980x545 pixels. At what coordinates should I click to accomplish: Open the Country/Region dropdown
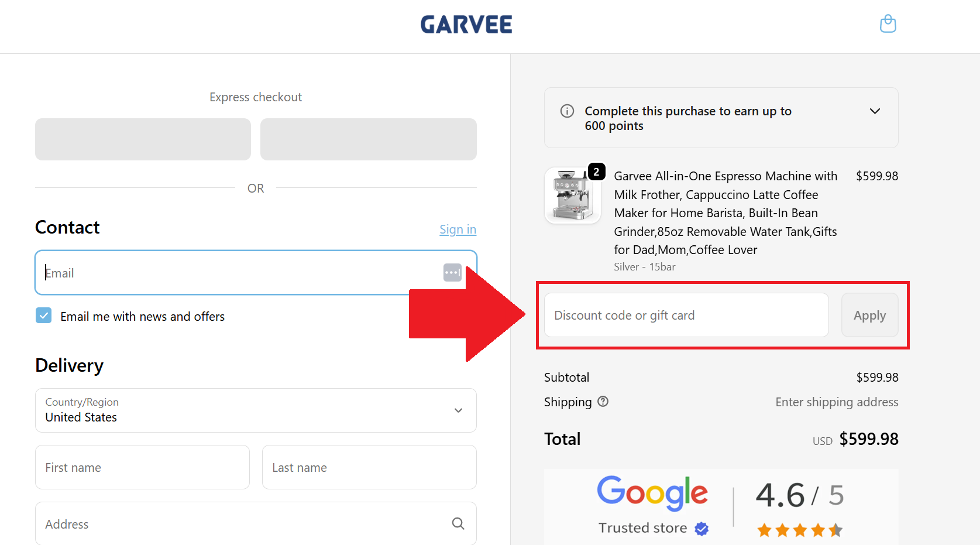(256, 410)
